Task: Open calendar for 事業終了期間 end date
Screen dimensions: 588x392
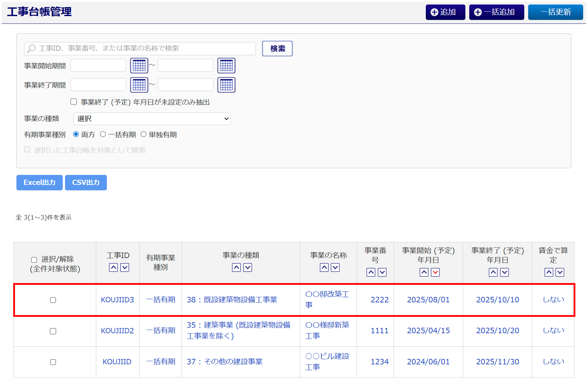Action: coord(226,85)
